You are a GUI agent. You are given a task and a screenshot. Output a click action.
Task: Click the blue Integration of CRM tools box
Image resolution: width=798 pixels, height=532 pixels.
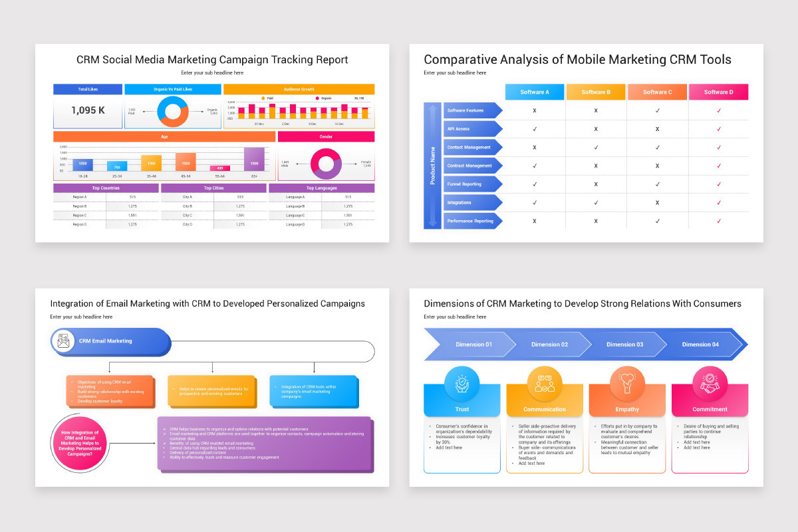(313, 391)
